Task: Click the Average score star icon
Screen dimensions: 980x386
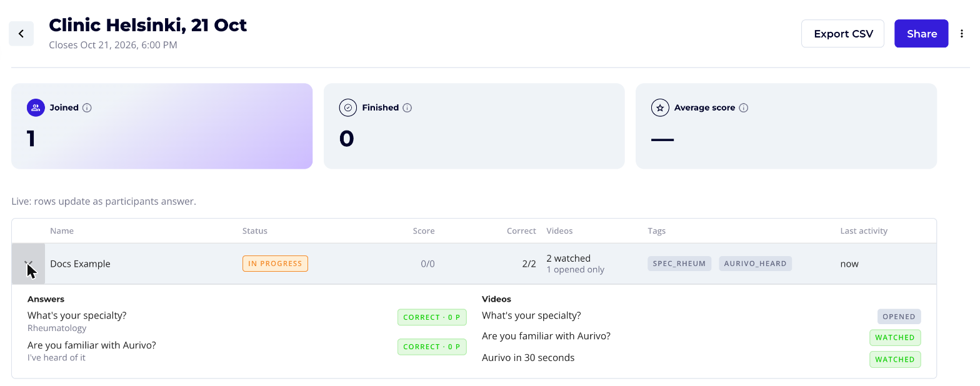Action: 660,107
